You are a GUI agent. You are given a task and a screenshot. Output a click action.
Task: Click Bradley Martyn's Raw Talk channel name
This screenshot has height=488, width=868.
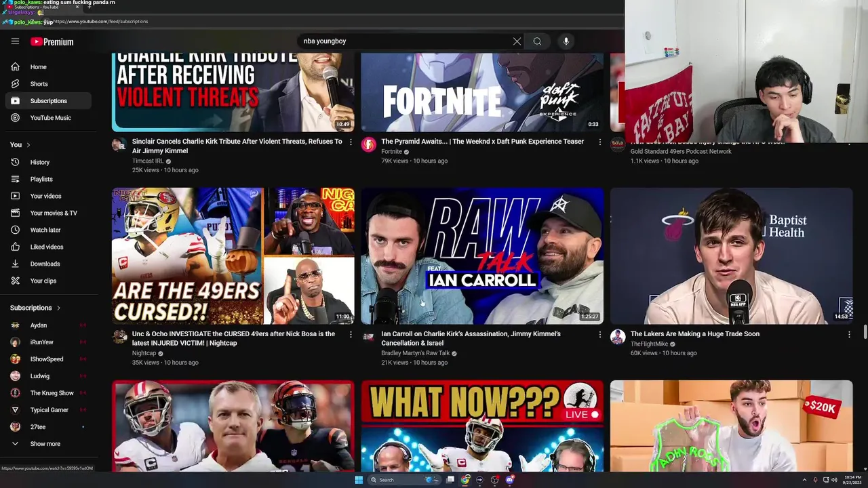415,353
